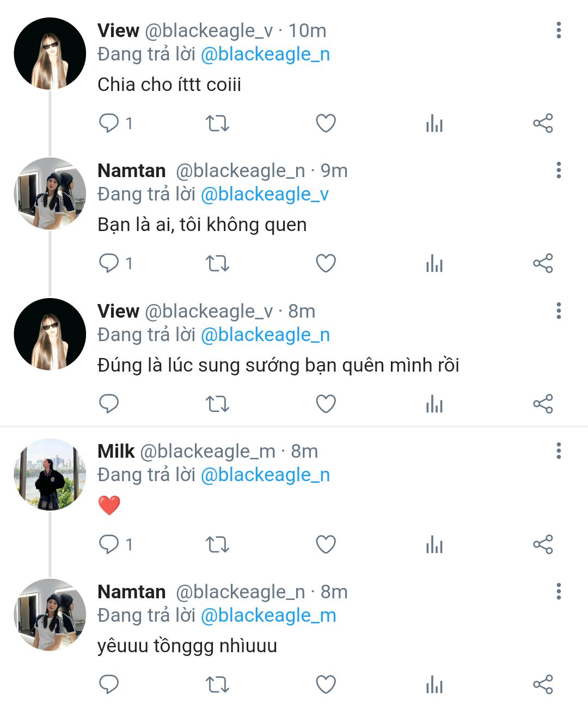The width and height of the screenshot is (588, 704).
Task: Like View's "Chia cho íttt coiii" tweet
Action: coord(326,123)
